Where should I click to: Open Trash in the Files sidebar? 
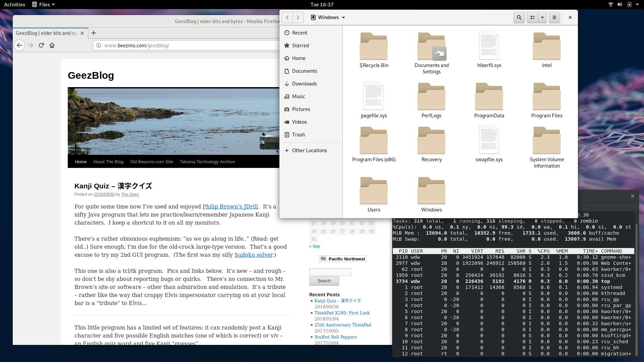coord(311,135)
